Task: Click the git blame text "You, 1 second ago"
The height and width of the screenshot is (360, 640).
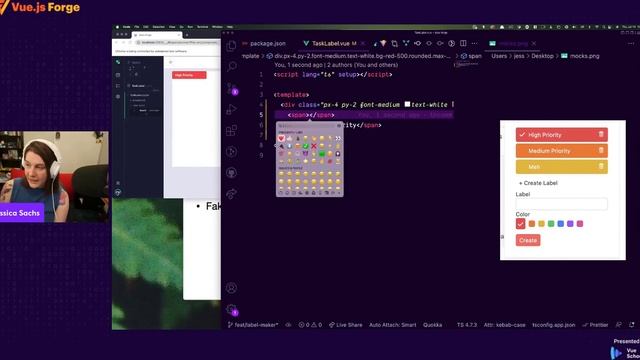Action: coord(298,65)
